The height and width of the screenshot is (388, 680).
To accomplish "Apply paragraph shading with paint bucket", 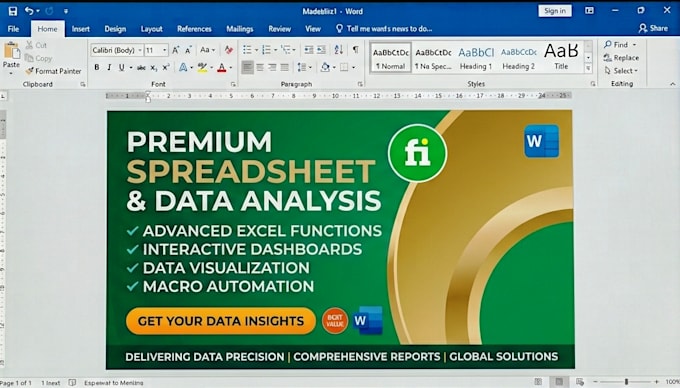I will (x=325, y=67).
